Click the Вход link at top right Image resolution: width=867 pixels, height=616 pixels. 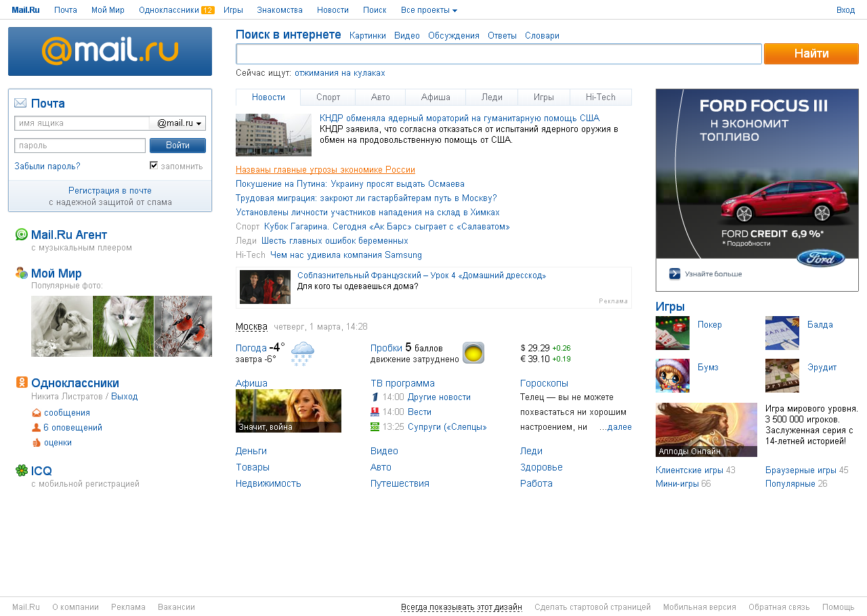(x=845, y=10)
